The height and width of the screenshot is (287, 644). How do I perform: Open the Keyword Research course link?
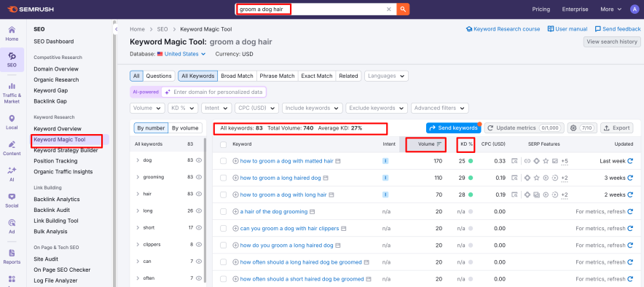[503, 29]
